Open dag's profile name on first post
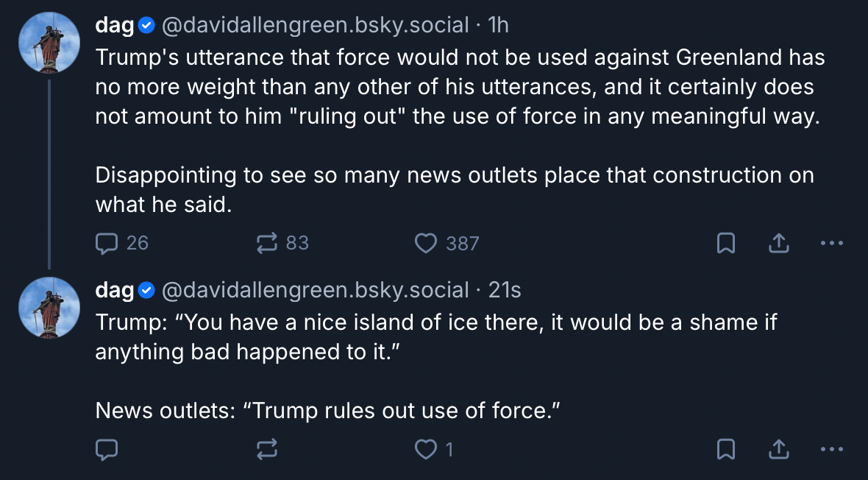This screenshot has height=480, width=868. [115, 26]
